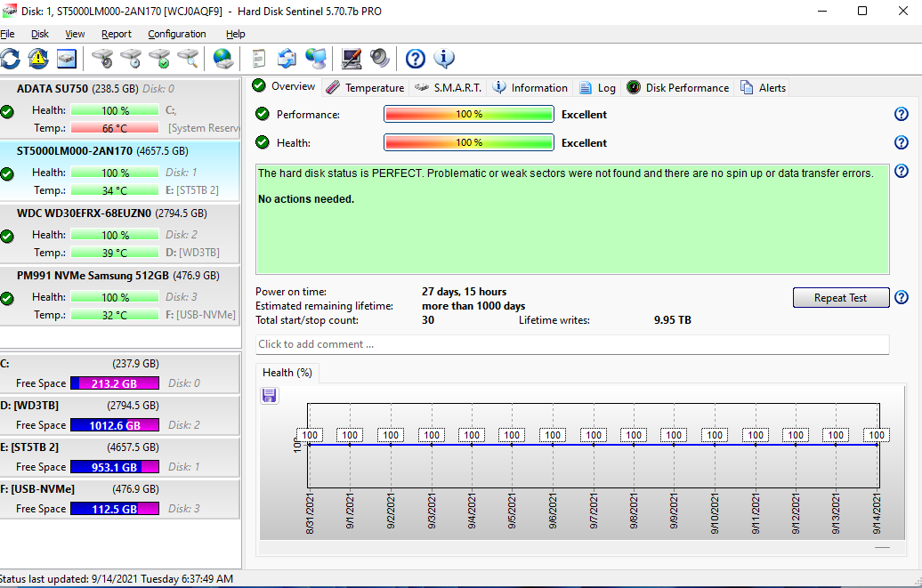Viewport: 922px width, 588px height.
Task: Open the Report menu
Action: click(x=117, y=34)
